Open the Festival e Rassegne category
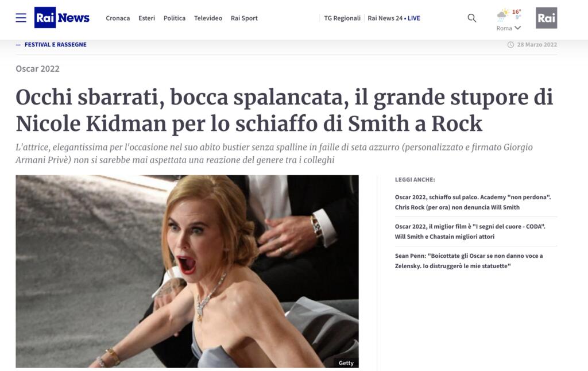The height and width of the screenshot is (371, 588). (55, 45)
